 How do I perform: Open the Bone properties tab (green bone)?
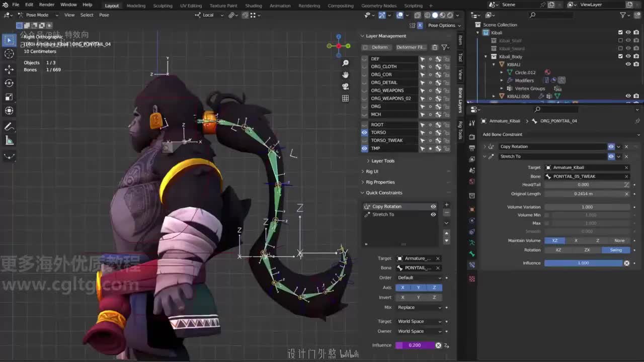click(471, 254)
